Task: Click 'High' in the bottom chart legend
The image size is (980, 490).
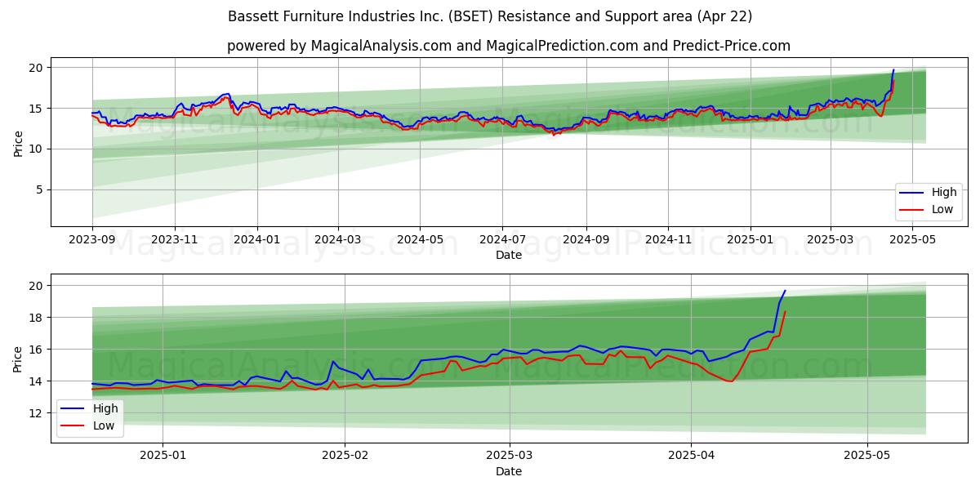Action: click(x=105, y=408)
